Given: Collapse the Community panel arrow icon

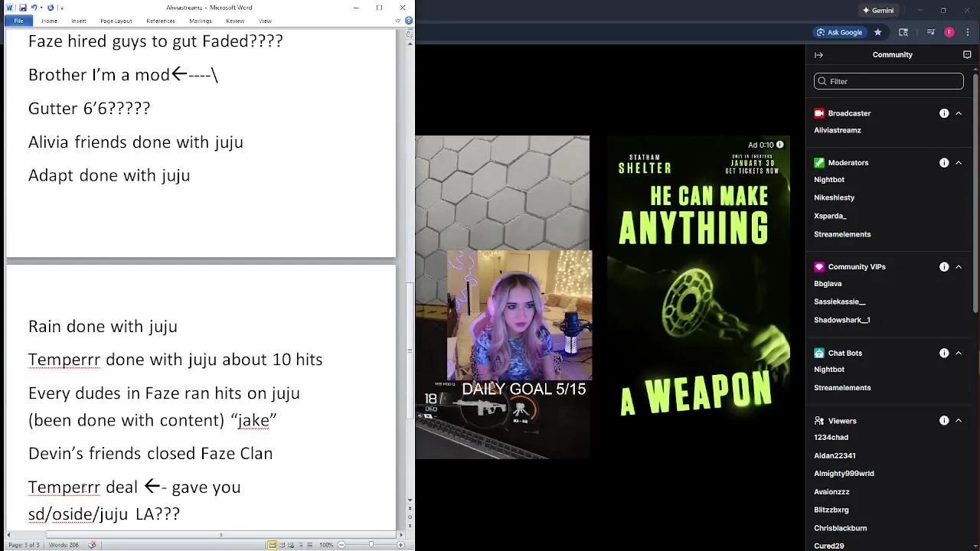Looking at the screenshot, I should (818, 55).
